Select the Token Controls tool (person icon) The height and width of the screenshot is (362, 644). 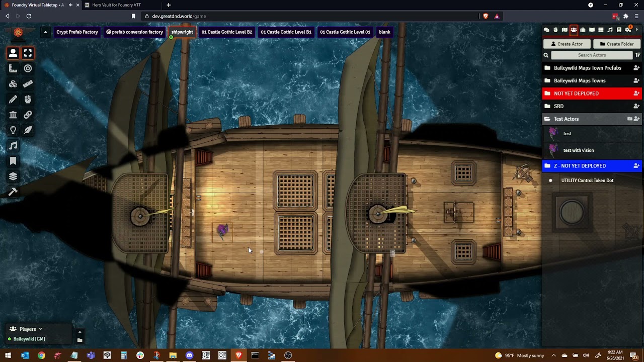[x=13, y=53]
